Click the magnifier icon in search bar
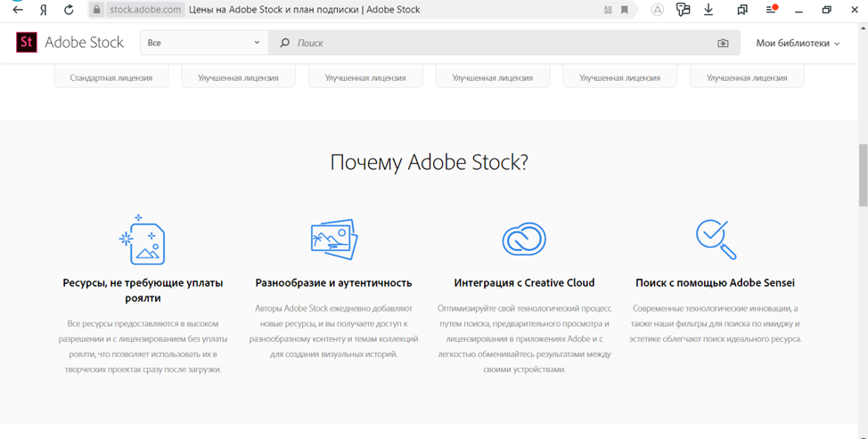868x439 pixels. [285, 43]
